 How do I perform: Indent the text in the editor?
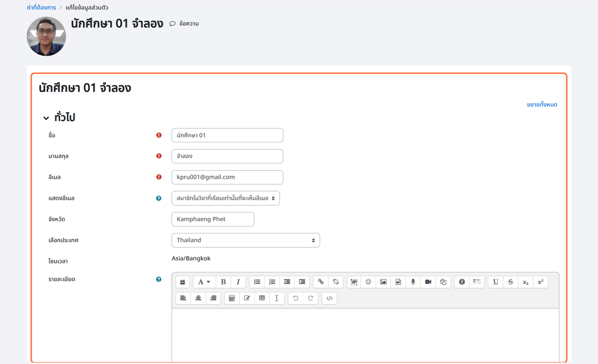click(x=302, y=282)
